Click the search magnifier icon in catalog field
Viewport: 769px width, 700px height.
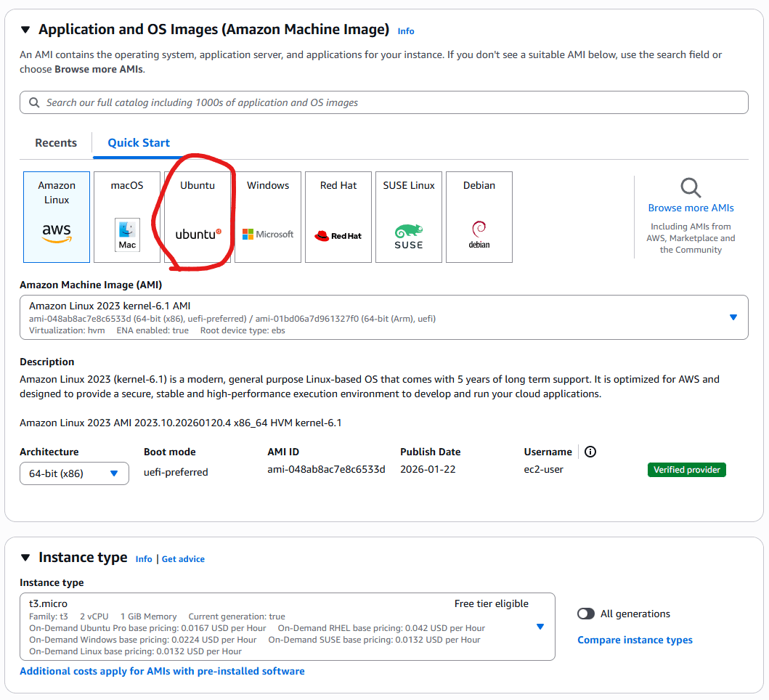coord(34,102)
